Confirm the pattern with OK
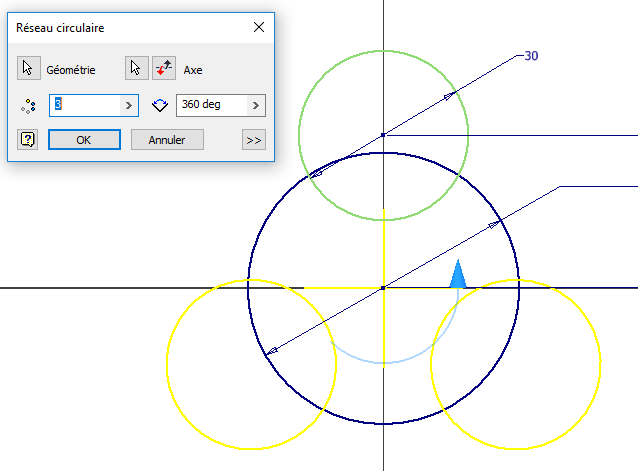 coord(84,140)
